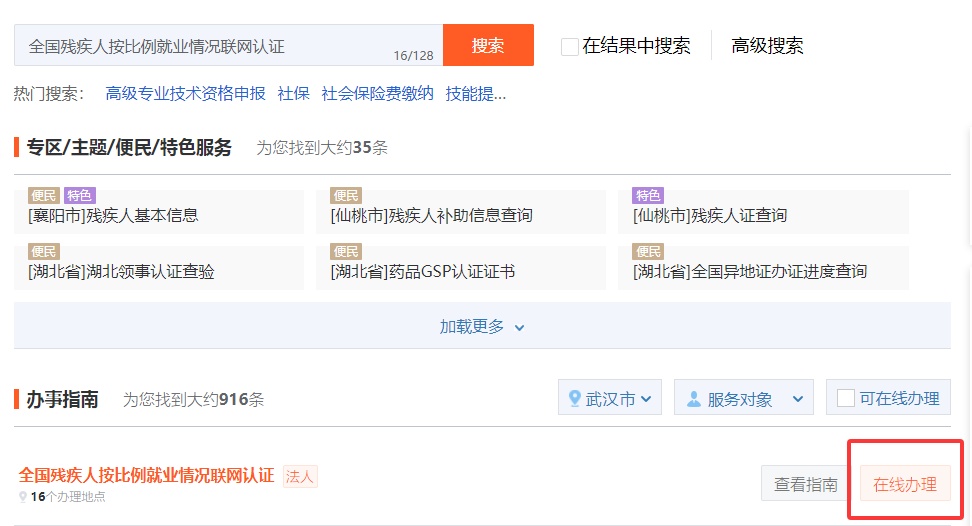
Task: Select hot search 社会保险费缴纳
Action: tap(377, 94)
